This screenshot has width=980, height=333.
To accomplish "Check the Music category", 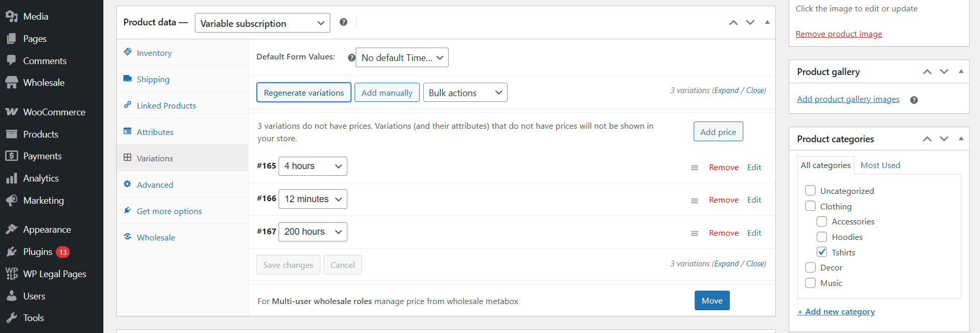I will 810,283.
